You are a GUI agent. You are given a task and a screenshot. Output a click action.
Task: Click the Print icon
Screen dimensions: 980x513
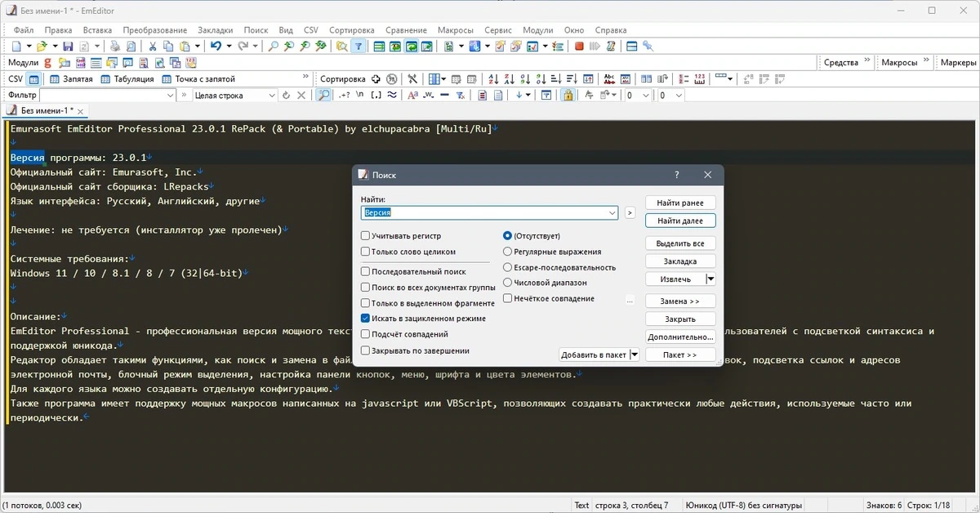[115, 47]
